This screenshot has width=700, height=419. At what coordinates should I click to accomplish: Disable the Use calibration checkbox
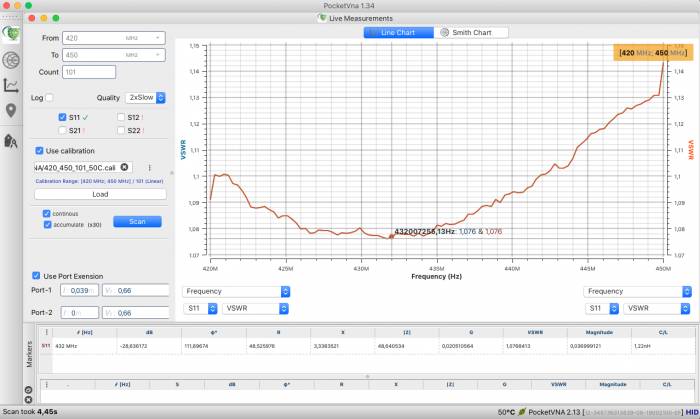tap(39, 150)
